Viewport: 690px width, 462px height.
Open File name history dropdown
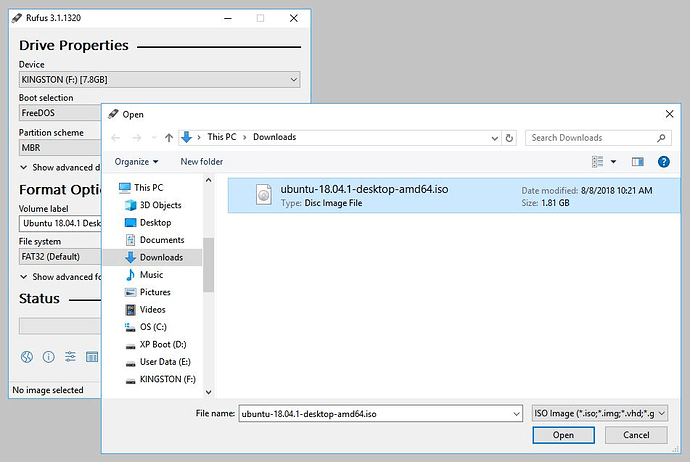pyautogui.click(x=516, y=414)
